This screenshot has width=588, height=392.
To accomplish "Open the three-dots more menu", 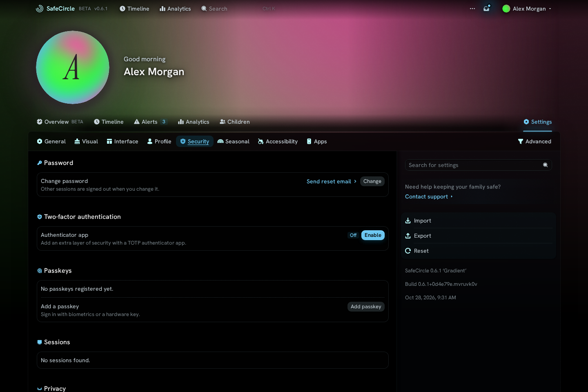I will [472, 9].
